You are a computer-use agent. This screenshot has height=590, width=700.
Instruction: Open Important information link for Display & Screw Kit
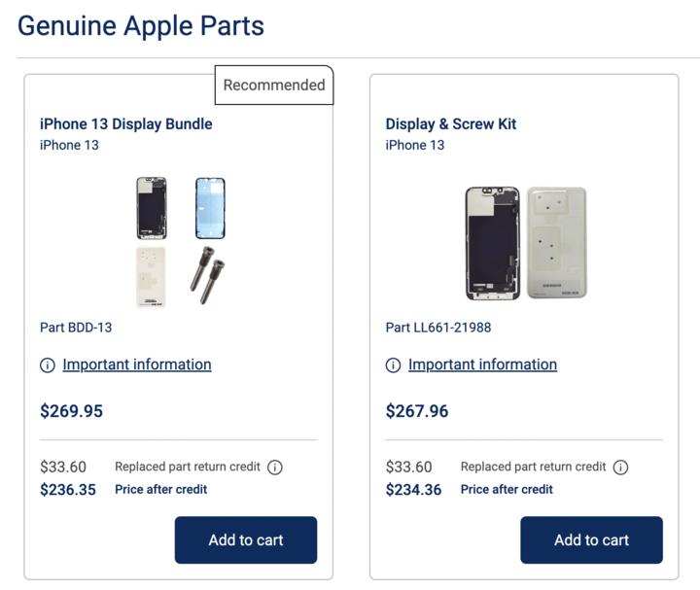482,364
